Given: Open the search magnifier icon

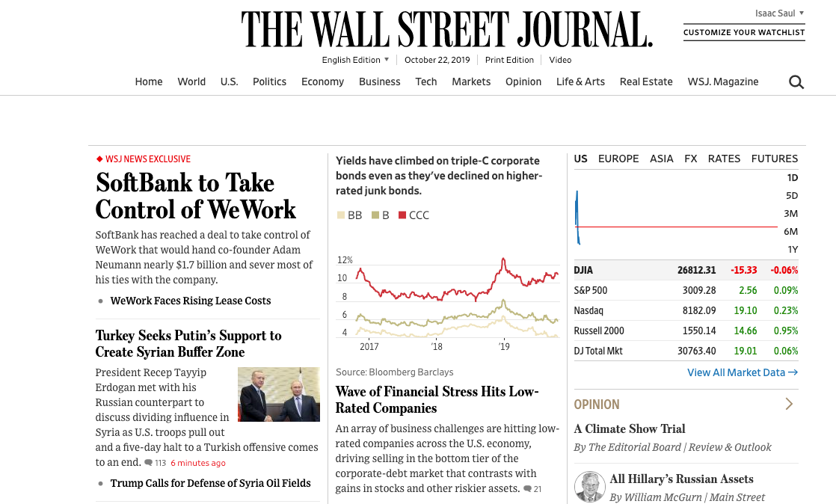Looking at the screenshot, I should (796, 82).
